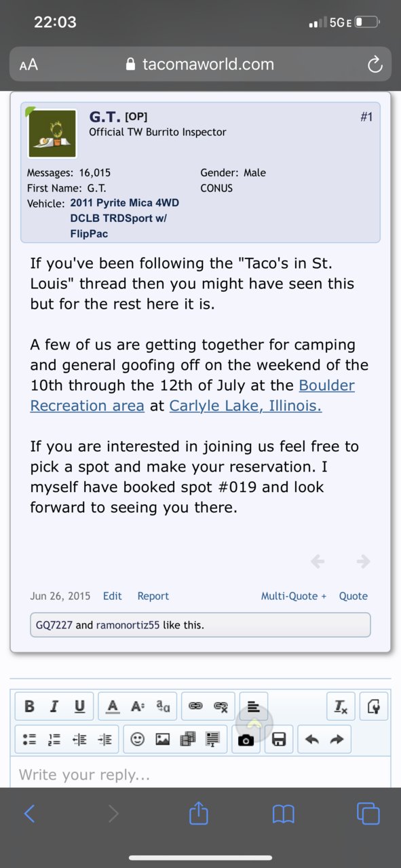This screenshot has height=868, width=401.
Task: Open the font family dropdown
Action: point(163,706)
